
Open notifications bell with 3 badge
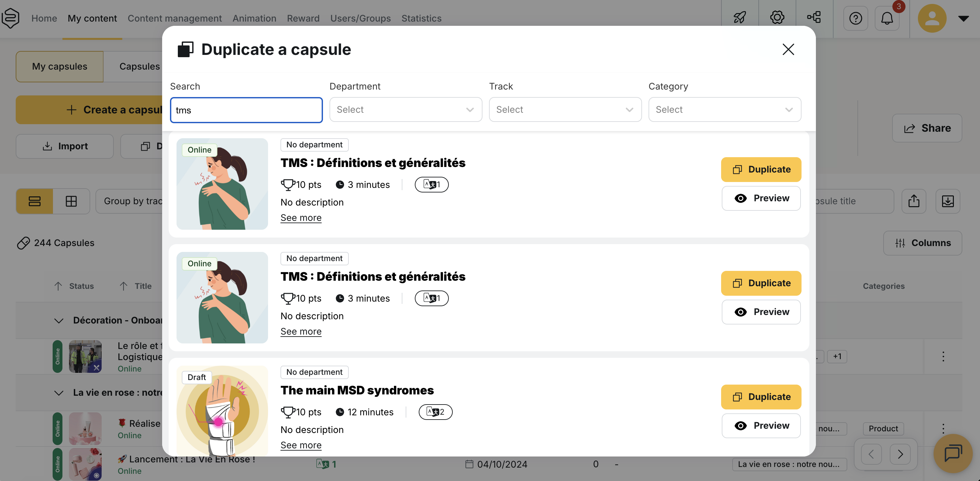click(x=887, y=18)
